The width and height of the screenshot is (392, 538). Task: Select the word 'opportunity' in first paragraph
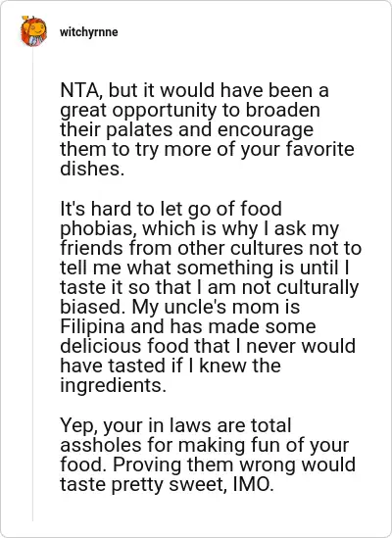(x=165, y=111)
